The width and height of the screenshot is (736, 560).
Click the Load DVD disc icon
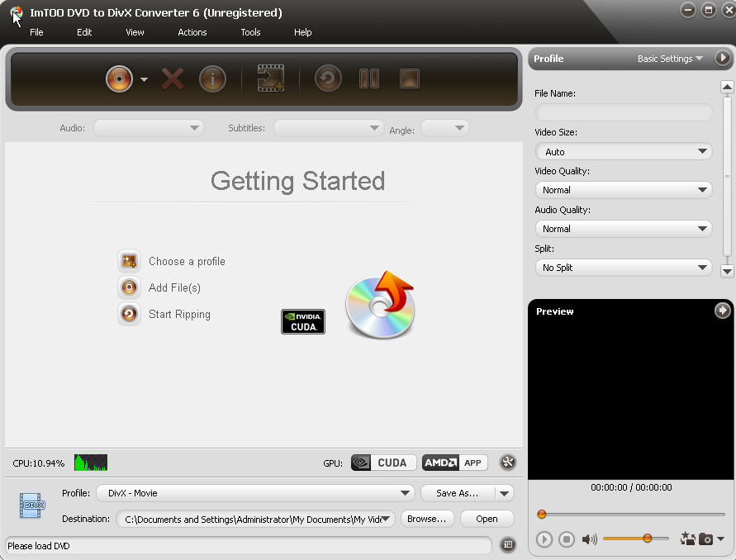(119, 78)
